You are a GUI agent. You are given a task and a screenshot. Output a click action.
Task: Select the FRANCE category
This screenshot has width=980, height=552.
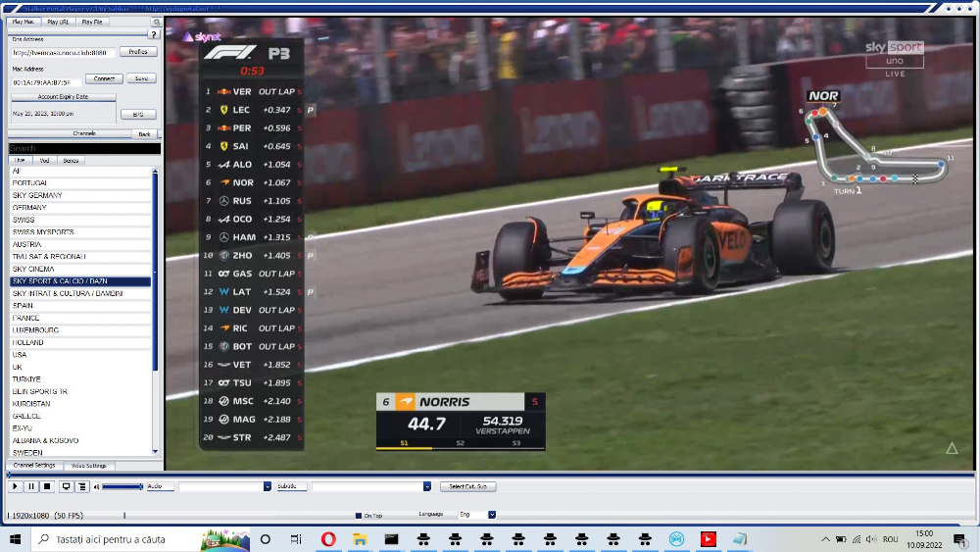80,318
